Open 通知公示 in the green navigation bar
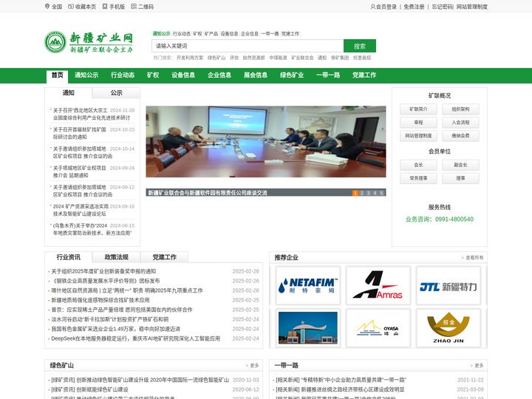Screen dimensions: 532x399 click(x=86, y=75)
